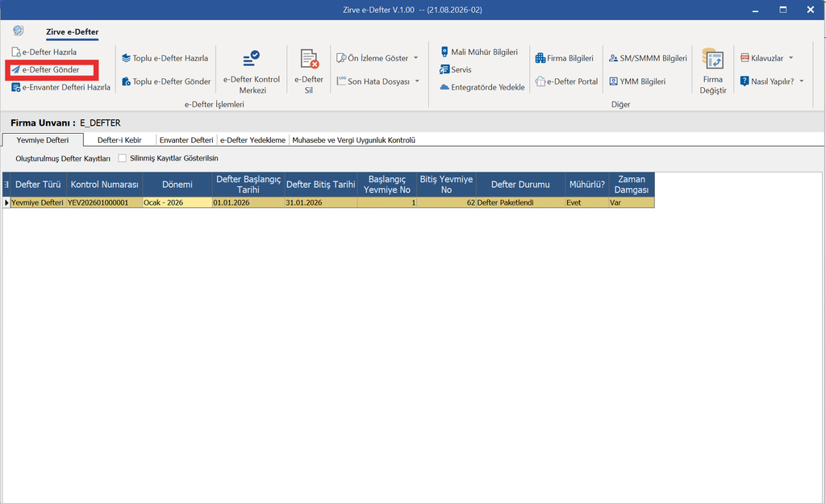Image resolution: width=826 pixels, height=504 pixels.
Task: Click the Evet cell under Mühürlü?
Action: (587, 202)
